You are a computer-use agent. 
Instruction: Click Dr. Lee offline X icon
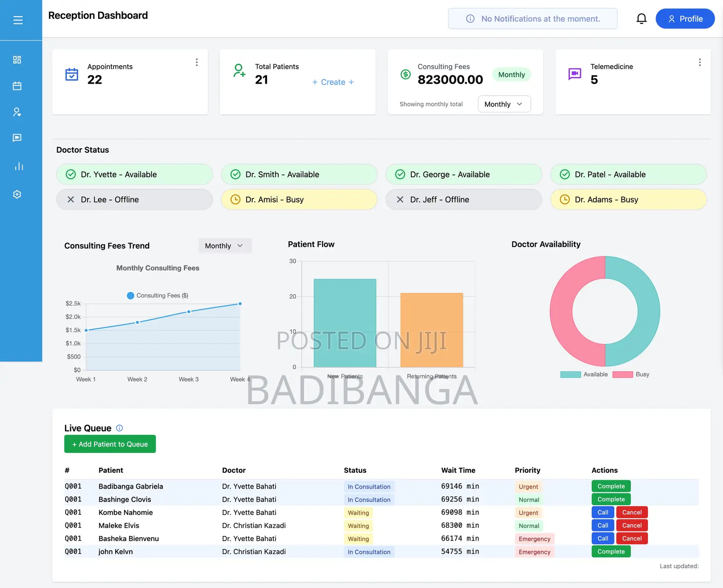click(x=71, y=199)
